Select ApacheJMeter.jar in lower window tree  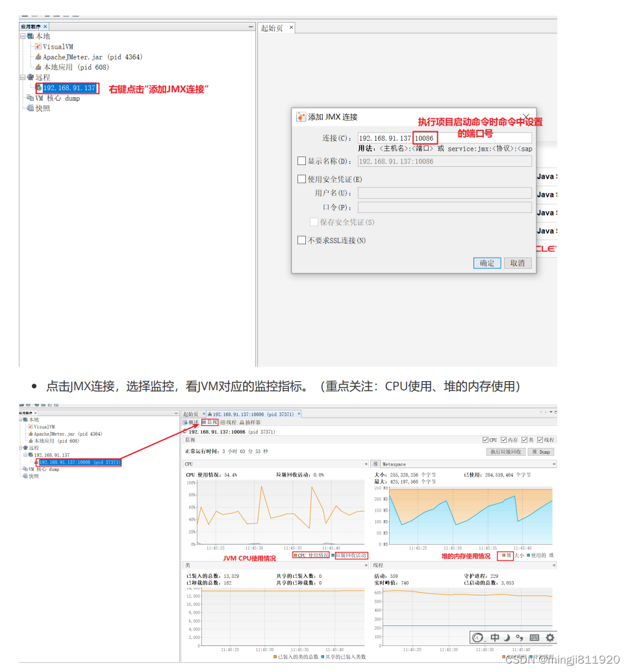pyautogui.click(x=68, y=434)
